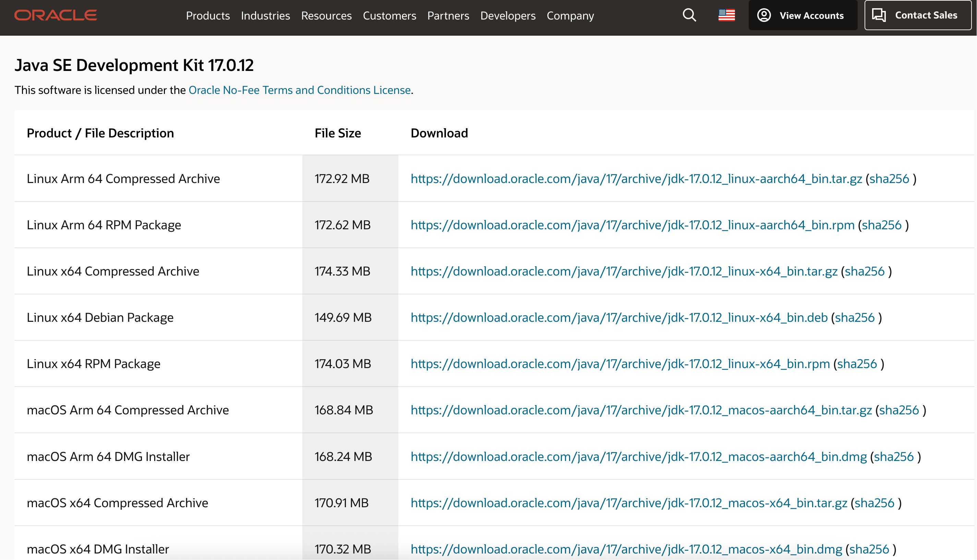
Task: Download jdk-17.0.12_macos-x64_bin.dmg
Action: tap(626, 549)
